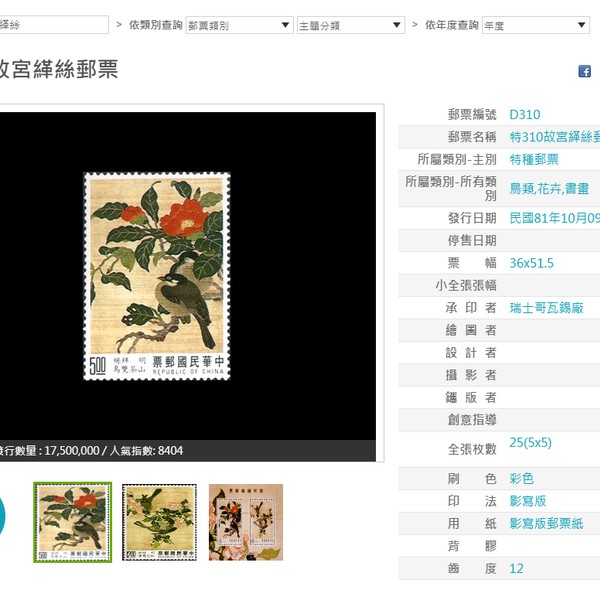600x600 pixels.
Task: Click page title 故宮緙絲郵票
Action: coord(59,69)
